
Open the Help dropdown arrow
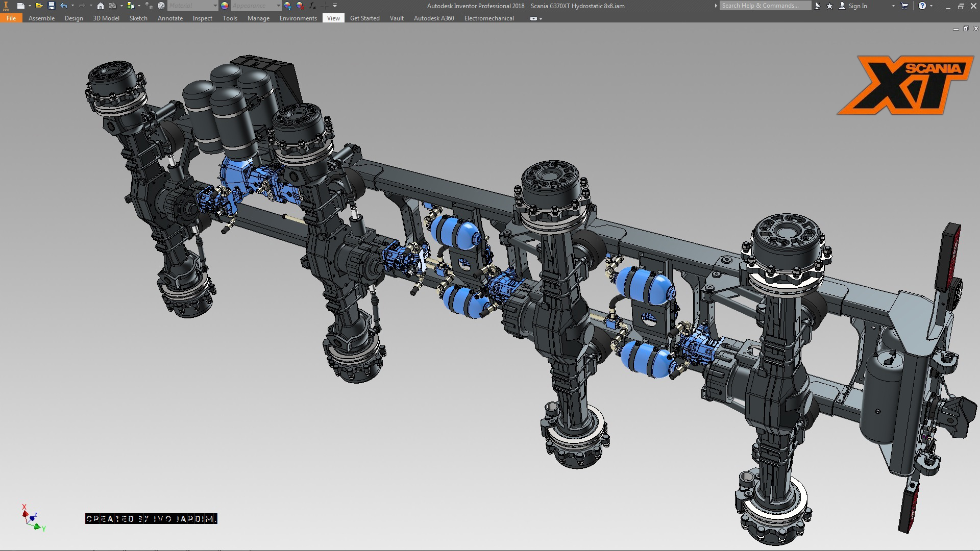click(931, 6)
